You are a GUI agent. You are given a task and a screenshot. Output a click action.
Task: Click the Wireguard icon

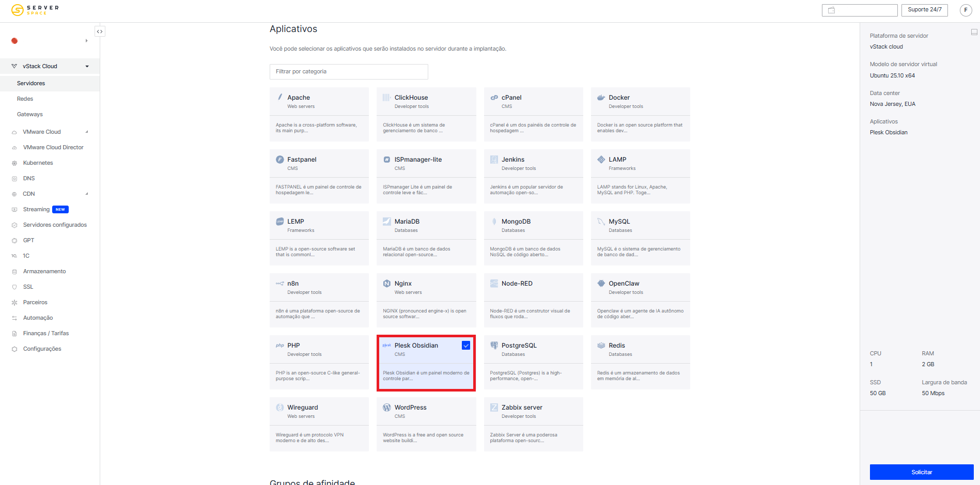[280, 408]
